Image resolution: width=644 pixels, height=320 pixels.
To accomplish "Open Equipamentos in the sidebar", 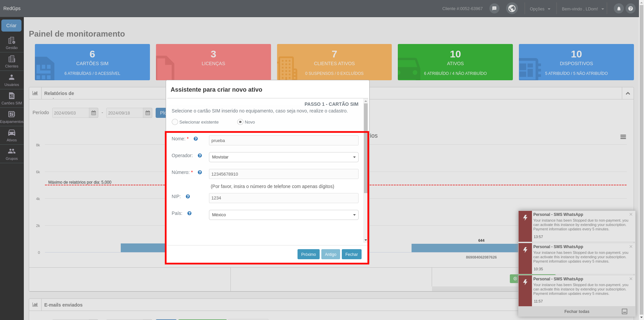I will click(x=12, y=117).
